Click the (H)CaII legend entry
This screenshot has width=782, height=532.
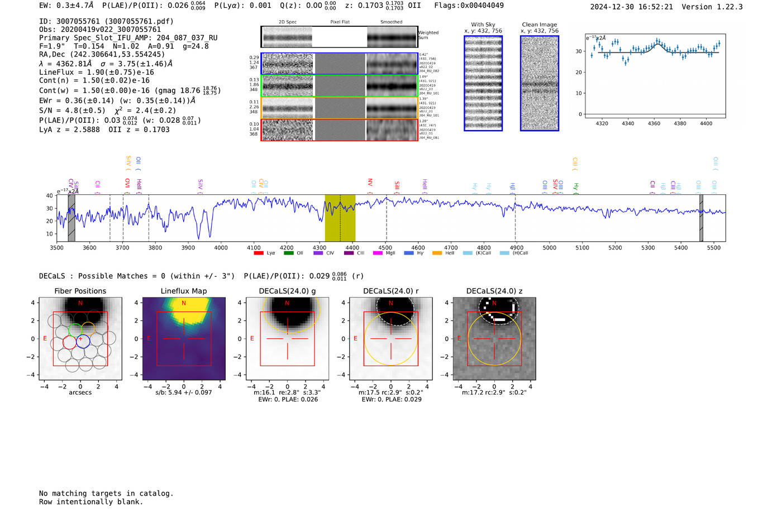tap(514, 253)
